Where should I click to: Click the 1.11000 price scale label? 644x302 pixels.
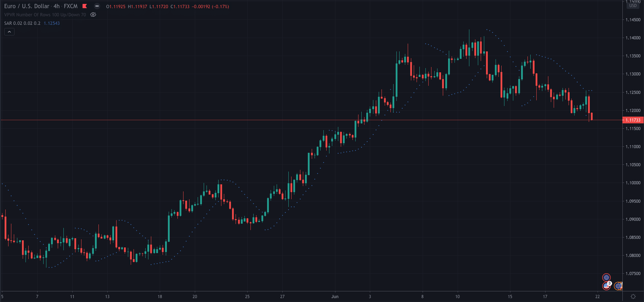(x=633, y=147)
